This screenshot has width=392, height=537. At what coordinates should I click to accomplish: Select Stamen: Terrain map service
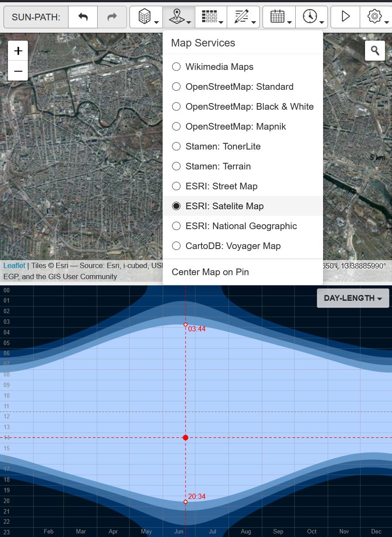[176, 166]
